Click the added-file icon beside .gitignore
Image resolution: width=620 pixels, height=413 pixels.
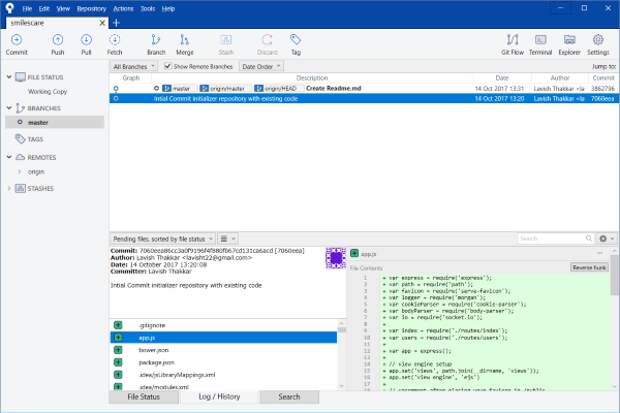(x=118, y=325)
